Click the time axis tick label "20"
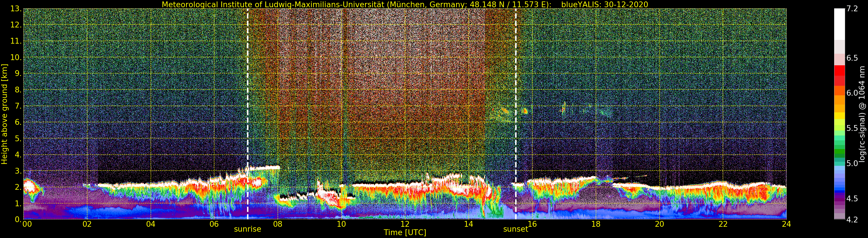This screenshot has width=868, height=238. pyautogui.click(x=659, y=224)
